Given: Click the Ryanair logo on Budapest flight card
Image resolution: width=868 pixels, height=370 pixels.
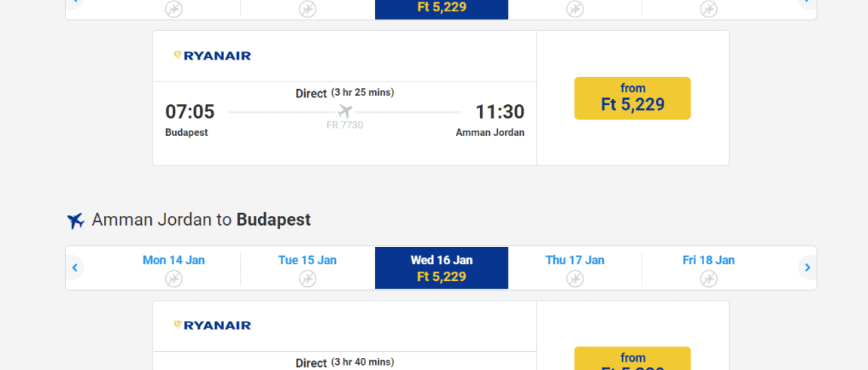Looking at the screenshot, I should [x=212, y=55].
